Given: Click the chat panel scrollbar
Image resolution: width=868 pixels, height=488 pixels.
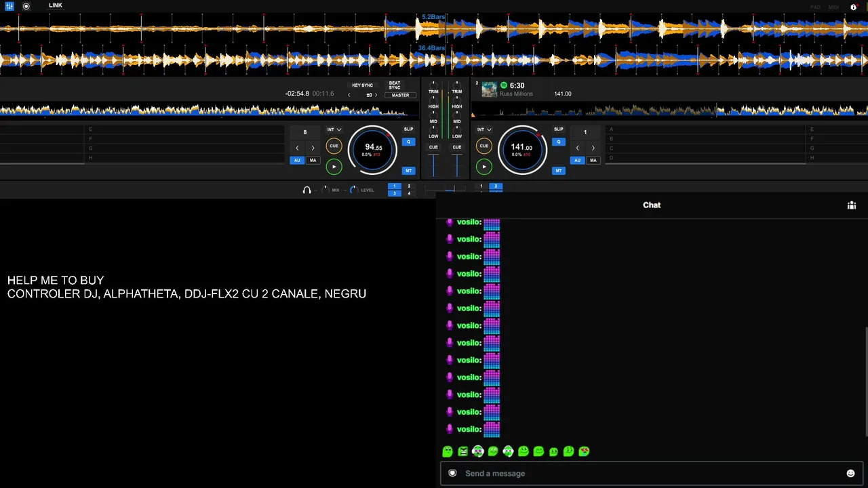Looking at the screenshot, I should point(866,382).
